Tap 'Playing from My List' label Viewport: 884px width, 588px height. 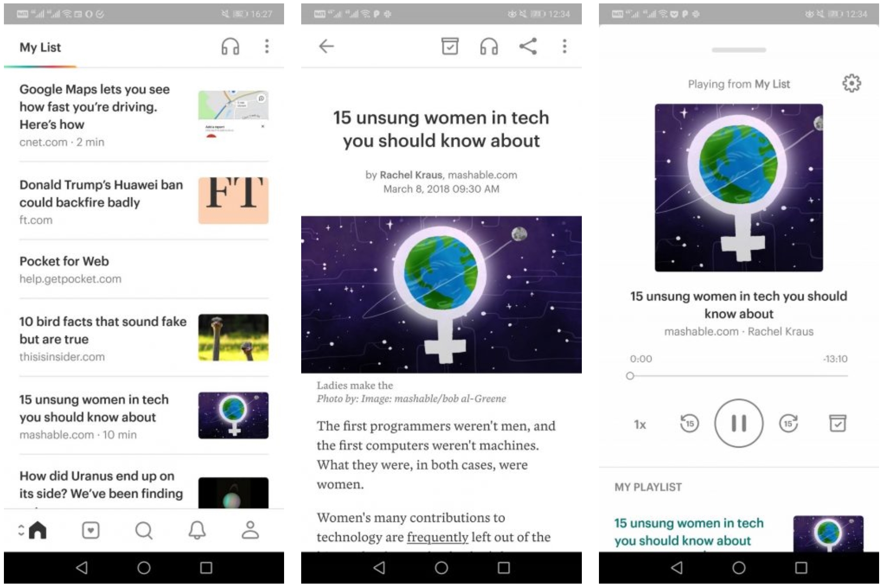[x=739, y=84]
